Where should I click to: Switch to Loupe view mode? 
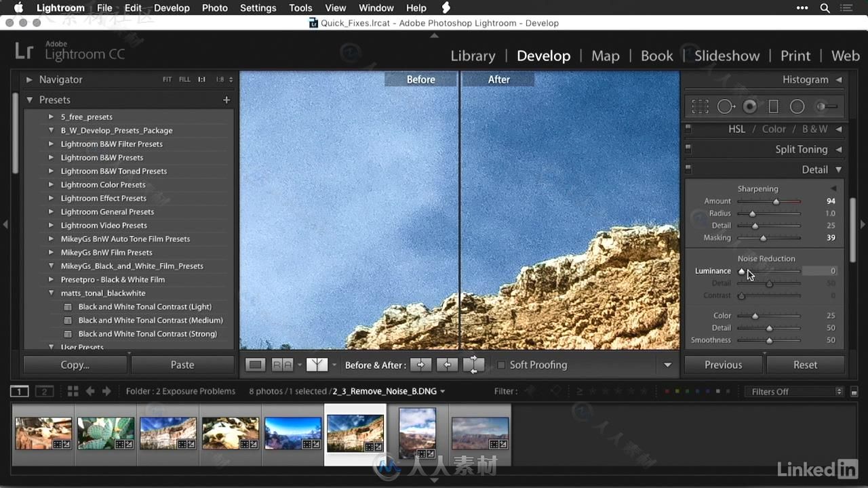tap(255, 365)
